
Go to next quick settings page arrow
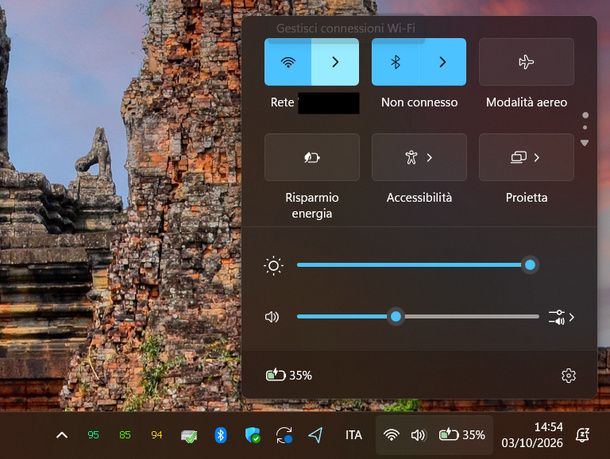tap(584, 143)
